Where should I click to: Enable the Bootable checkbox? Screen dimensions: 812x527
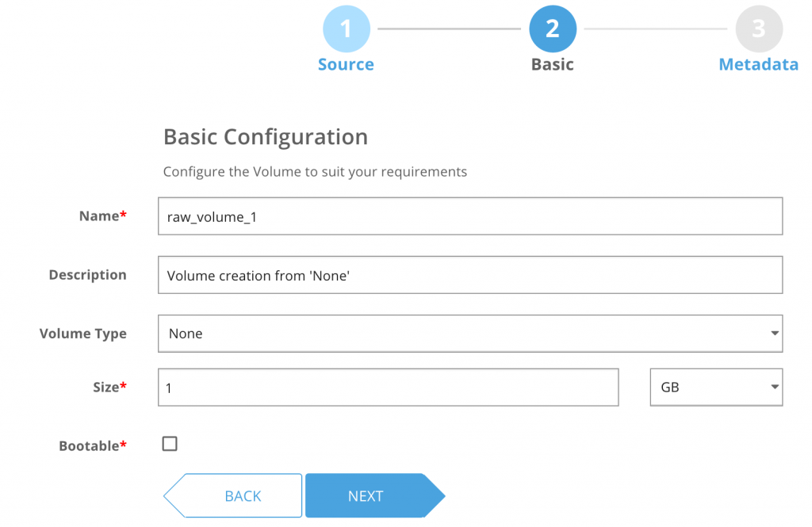pos(170,444)
